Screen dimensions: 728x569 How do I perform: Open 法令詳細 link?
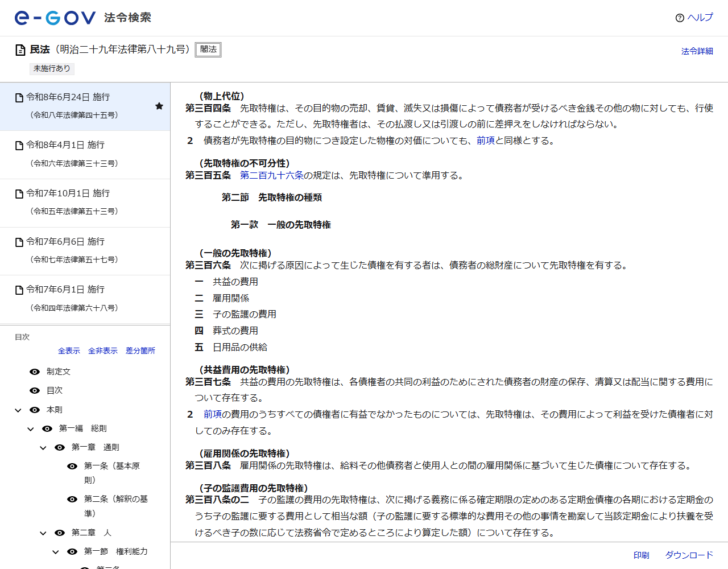(697, 51)
